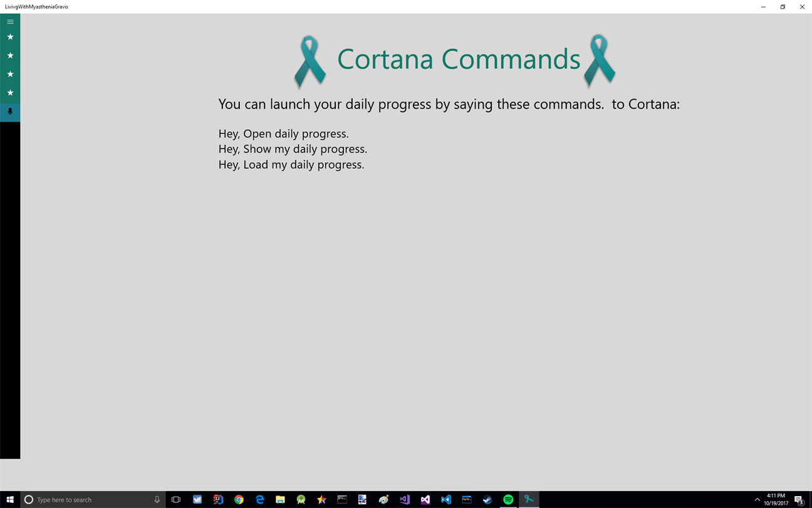
Task: Select the fourth star above the microphone
Action: [x=10, y=93]
